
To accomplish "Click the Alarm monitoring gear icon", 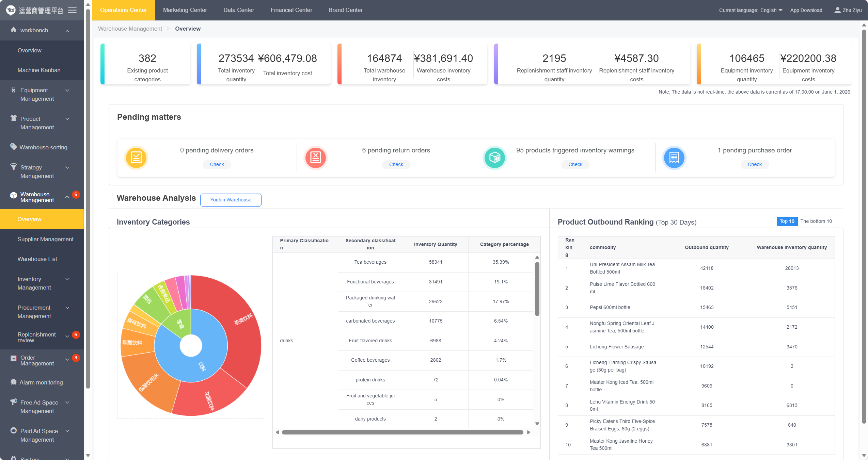I will (x=13, y=382).
